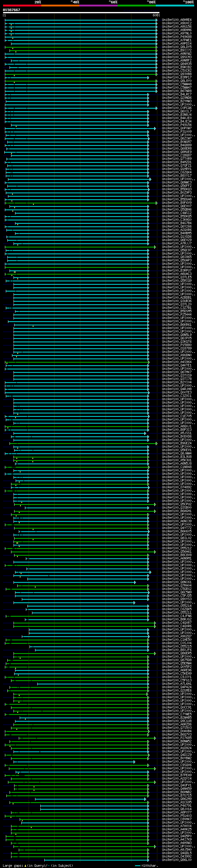Viewport: 197px width, 868px height.
Task: Click hit UniRef100_B4LRC7
Action: pyautogui.click(x=177, y=94)
